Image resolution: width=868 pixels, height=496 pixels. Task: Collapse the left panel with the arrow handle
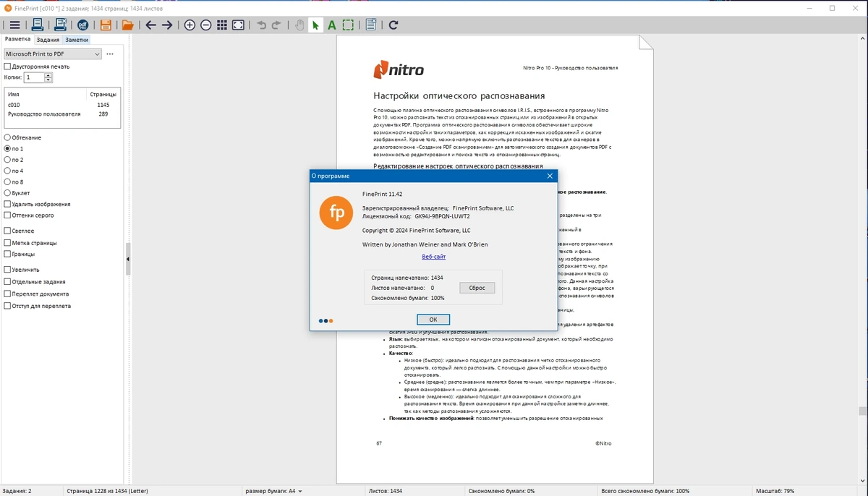(128, 259)
